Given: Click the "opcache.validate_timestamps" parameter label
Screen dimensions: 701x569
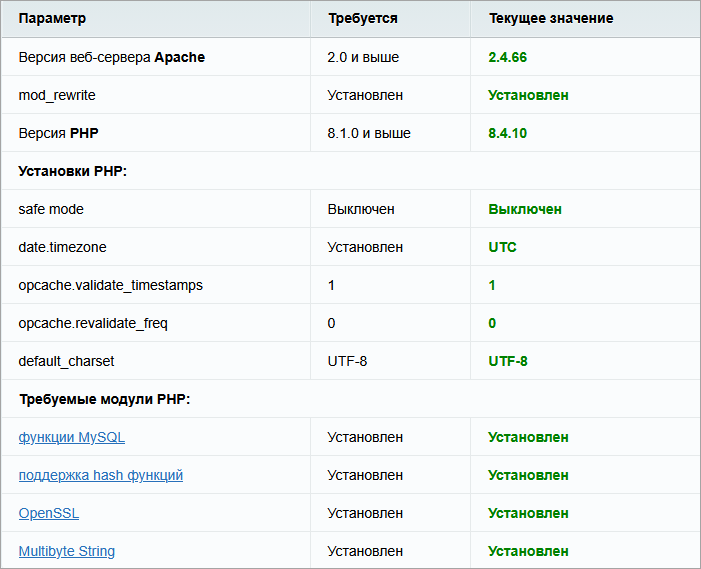Looking at the screenshot, I should click(x=110, y=285).
